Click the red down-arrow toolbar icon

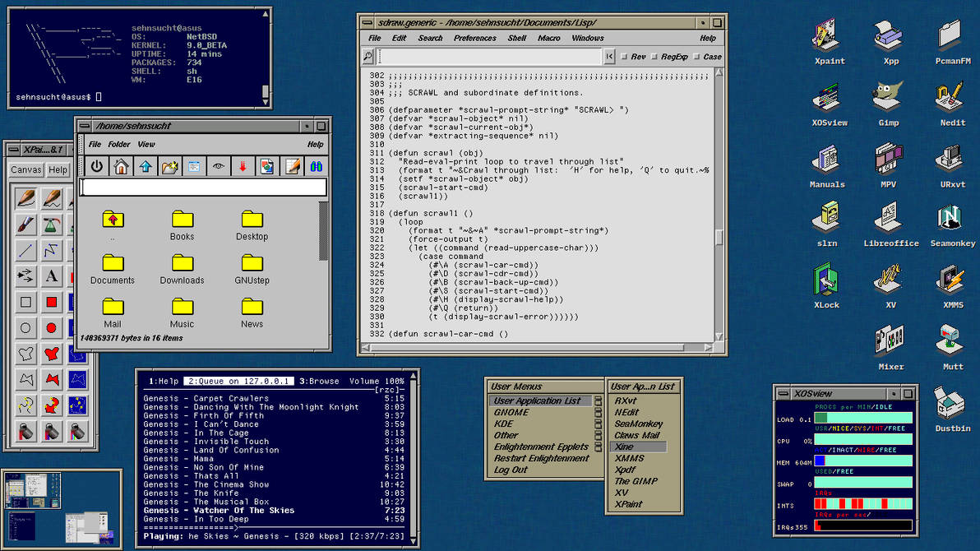[243, 166]
